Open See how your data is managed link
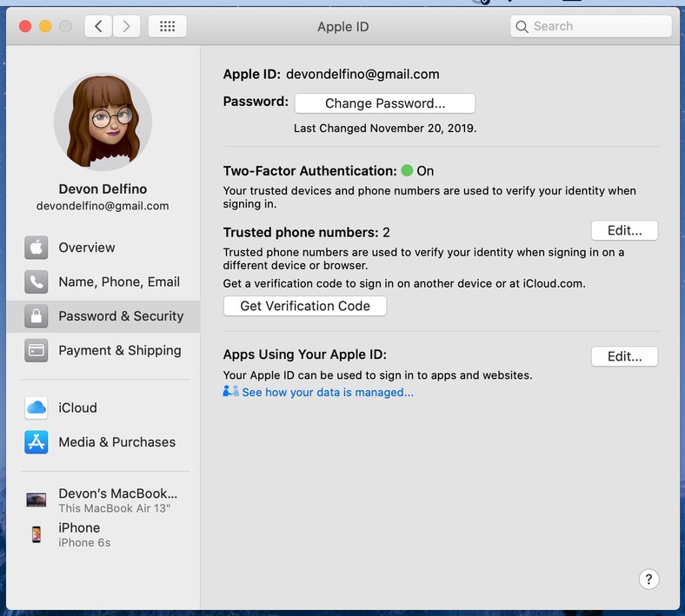 tap(327, 393)
